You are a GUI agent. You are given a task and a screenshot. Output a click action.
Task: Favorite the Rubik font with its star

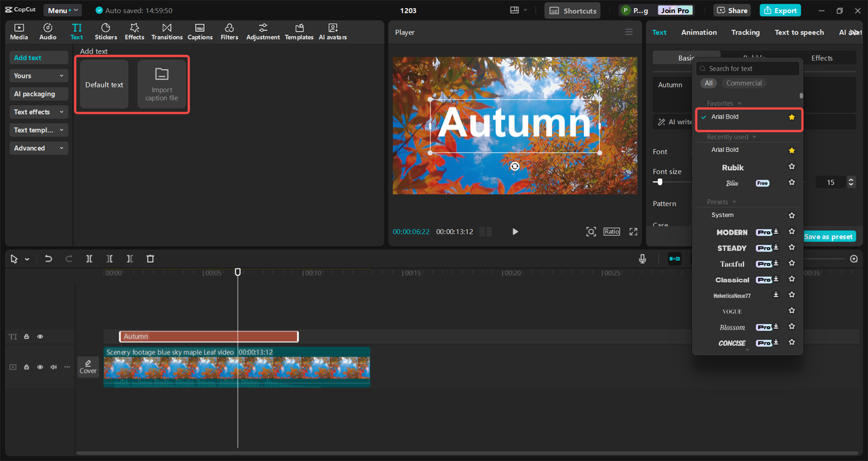click(791, 167)
